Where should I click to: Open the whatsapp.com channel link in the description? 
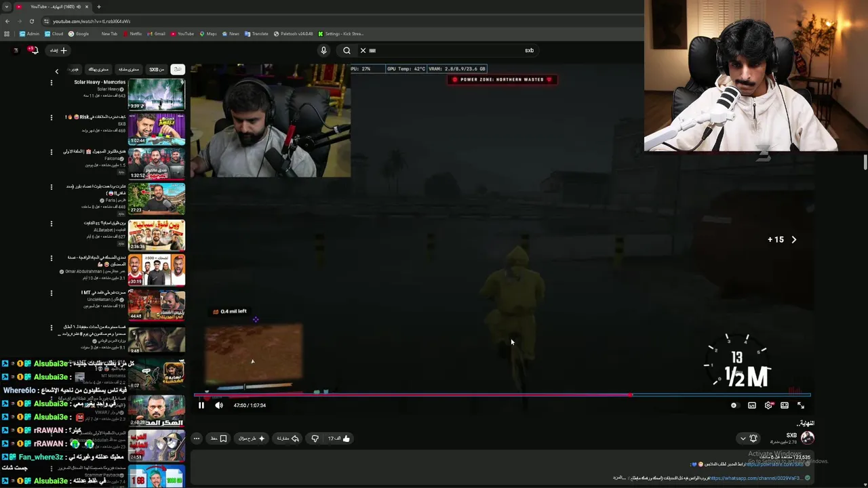[x=756, y=478]
